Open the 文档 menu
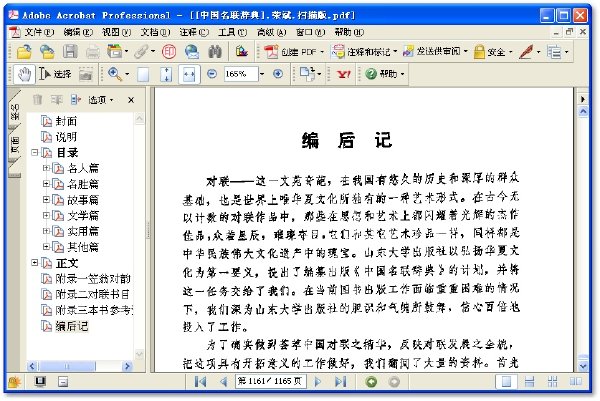600x401 pixels. coord(155,32)
